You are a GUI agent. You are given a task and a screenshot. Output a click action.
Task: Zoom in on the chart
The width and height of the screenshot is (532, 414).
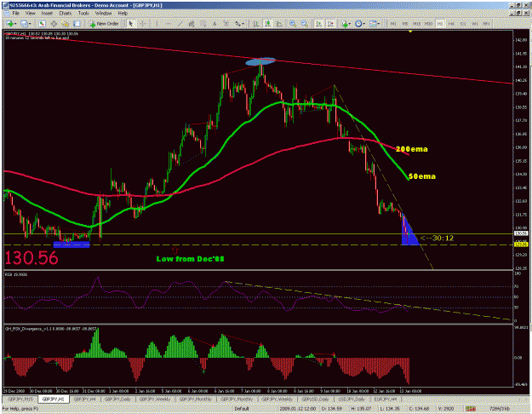click(293, 24)
